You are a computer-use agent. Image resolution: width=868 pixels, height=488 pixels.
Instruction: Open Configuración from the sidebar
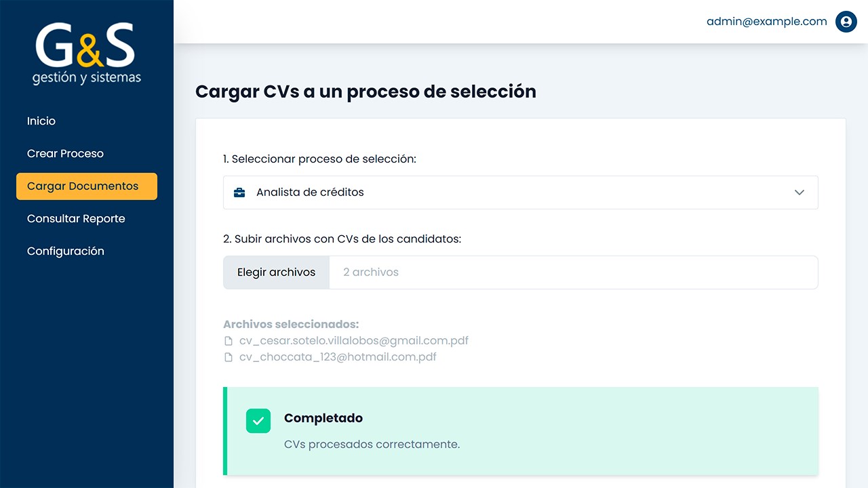pos(66,251)
